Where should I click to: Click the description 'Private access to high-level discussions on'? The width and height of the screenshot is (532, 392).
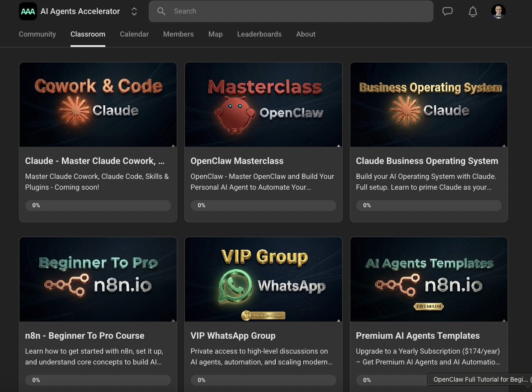259,351
